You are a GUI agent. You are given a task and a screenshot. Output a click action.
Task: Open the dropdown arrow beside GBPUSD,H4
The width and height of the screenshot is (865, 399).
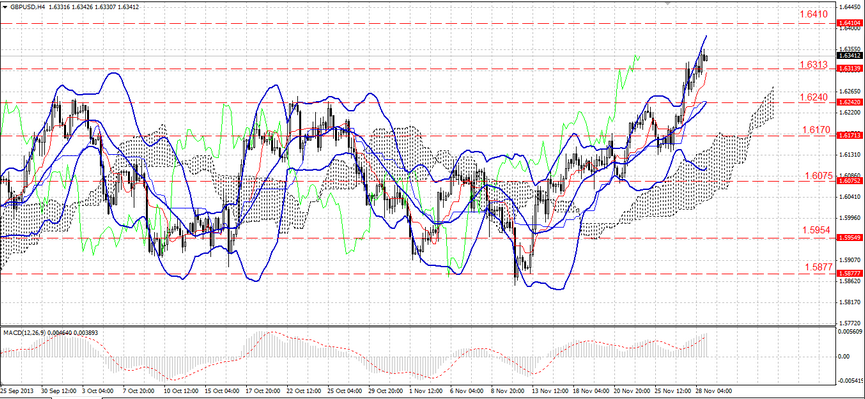[x=6, y=7]
